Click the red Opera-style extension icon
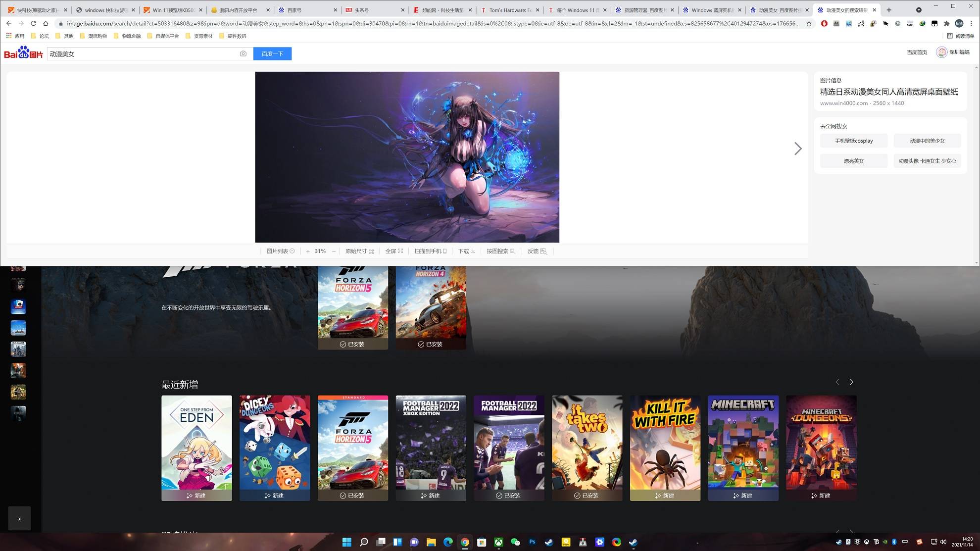This screenshot has height=551, width=980. pos(824,23)
